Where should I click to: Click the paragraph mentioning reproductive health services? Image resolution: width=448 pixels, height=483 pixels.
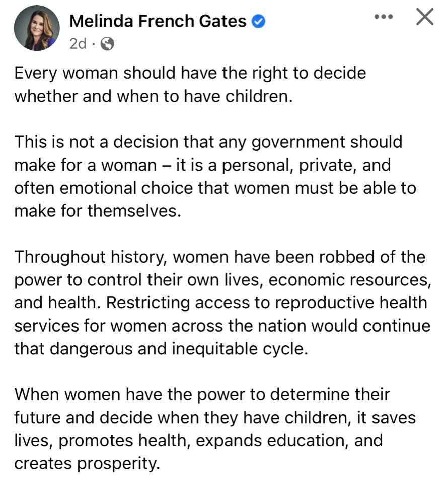[x=221, y=302]
